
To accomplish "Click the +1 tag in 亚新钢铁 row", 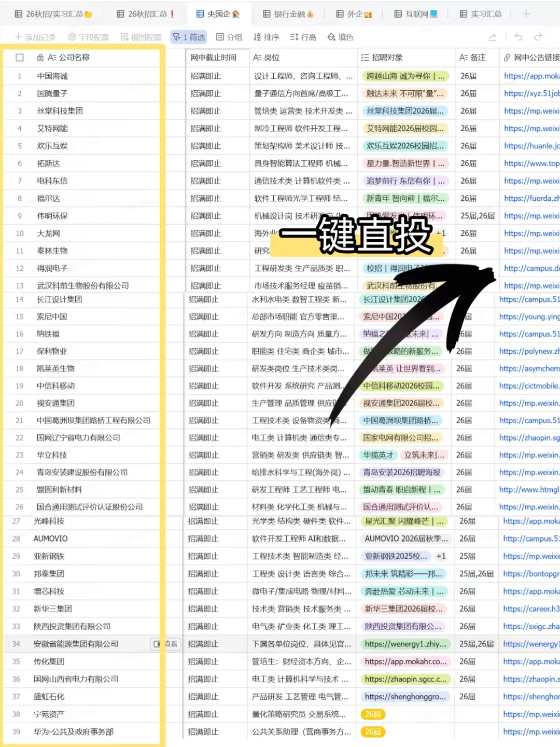I will (x=441, y=556).
